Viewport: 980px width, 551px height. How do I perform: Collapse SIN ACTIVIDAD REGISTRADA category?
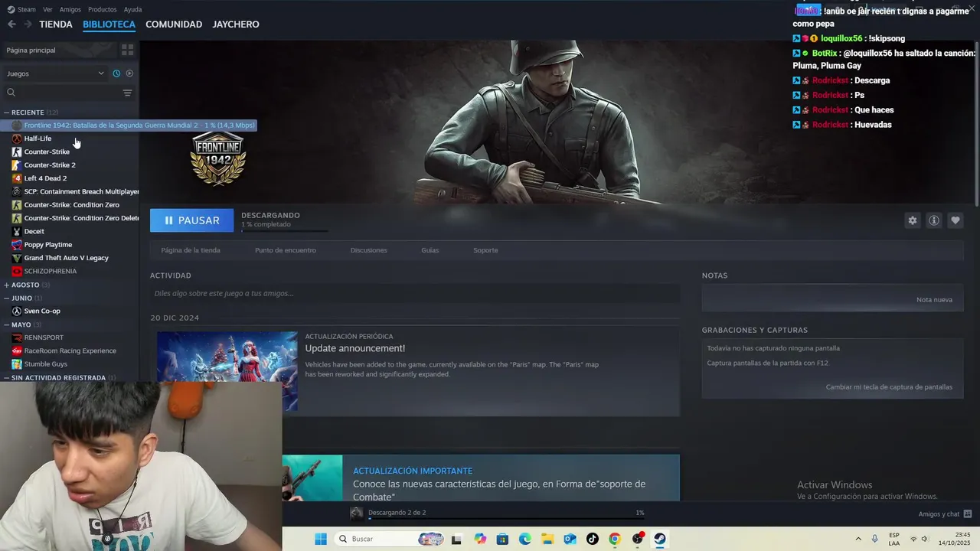click(x=7, y=378)
